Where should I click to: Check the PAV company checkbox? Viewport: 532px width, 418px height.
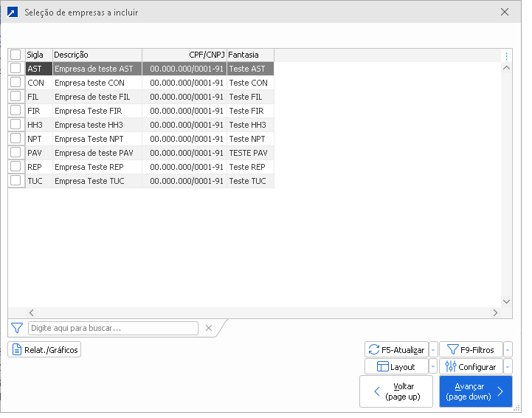(x=15, y=152)
